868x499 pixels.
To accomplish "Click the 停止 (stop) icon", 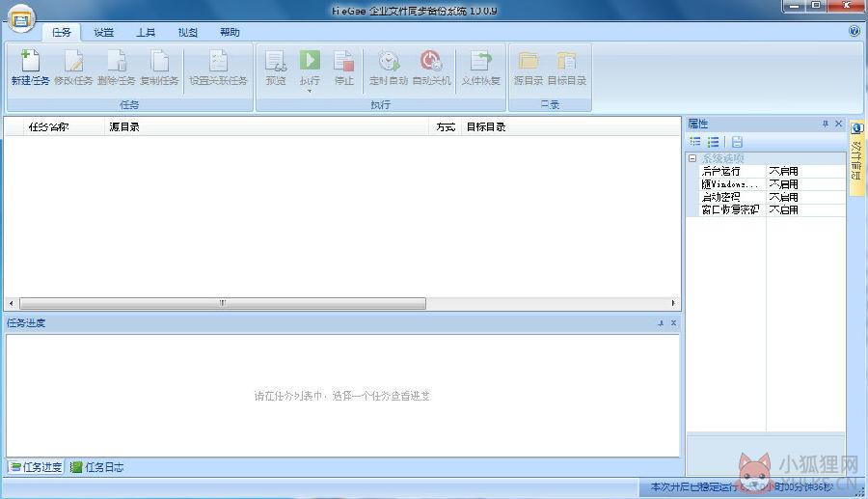I will 343,61.
